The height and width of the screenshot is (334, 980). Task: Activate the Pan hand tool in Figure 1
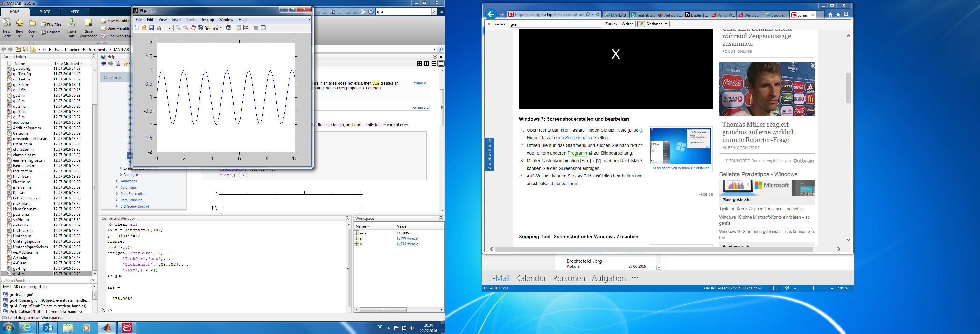point(193,28)
